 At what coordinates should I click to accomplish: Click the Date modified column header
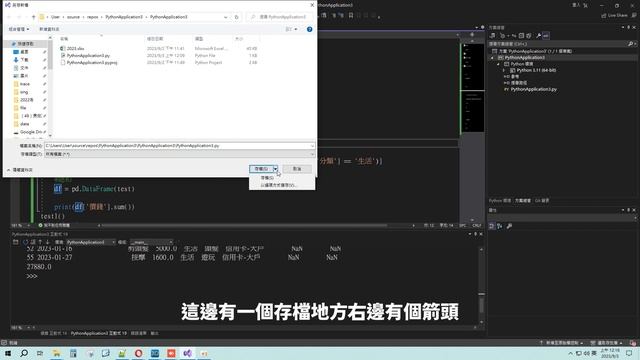click(x=155, y=39)
